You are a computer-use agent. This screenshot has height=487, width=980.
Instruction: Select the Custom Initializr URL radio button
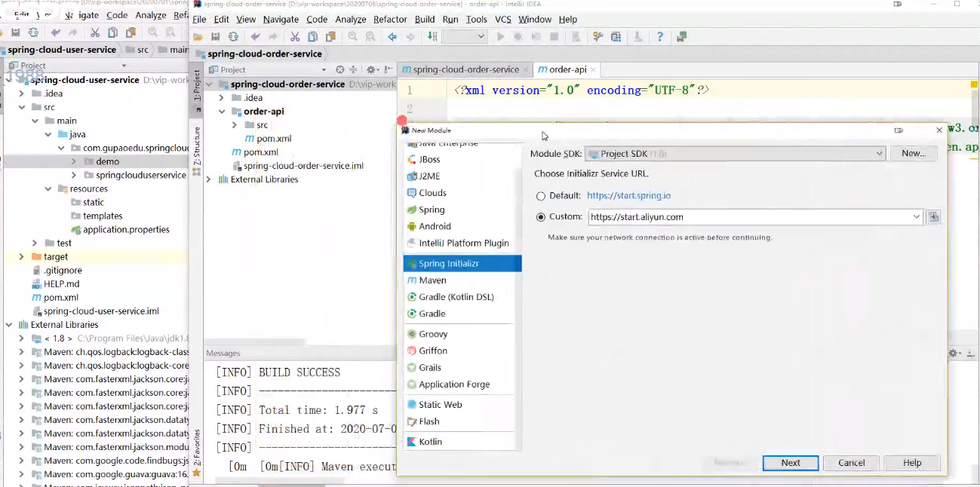point(541,217)
